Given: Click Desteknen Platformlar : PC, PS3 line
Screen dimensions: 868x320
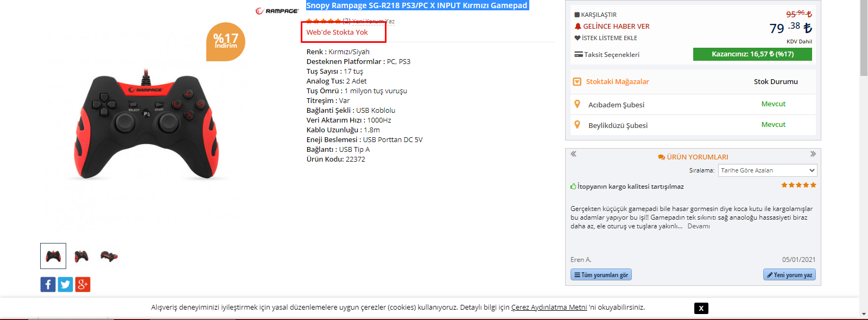Looking at the screenshot, I should 358,61.
